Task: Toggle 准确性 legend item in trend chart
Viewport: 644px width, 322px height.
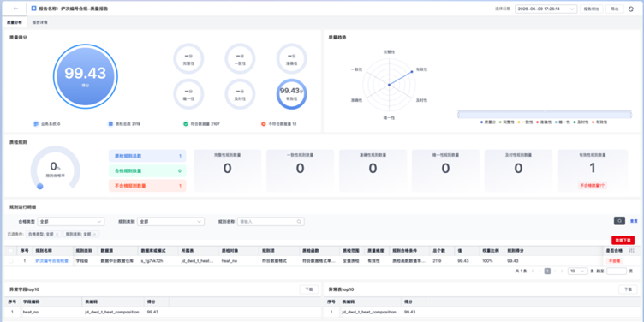Action: tap(543, 122)
